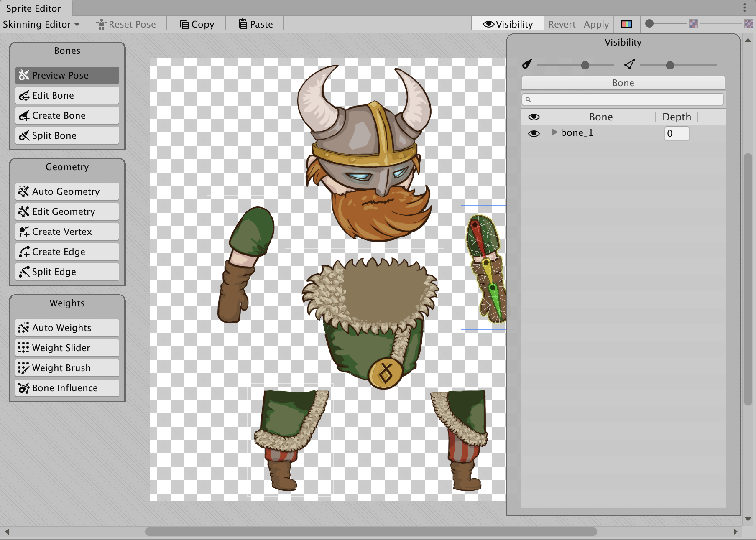Toggle the Visibility panel button
The height and width of the screenshot is (540, 756).
pyautogui.click(x=508, y=24)
